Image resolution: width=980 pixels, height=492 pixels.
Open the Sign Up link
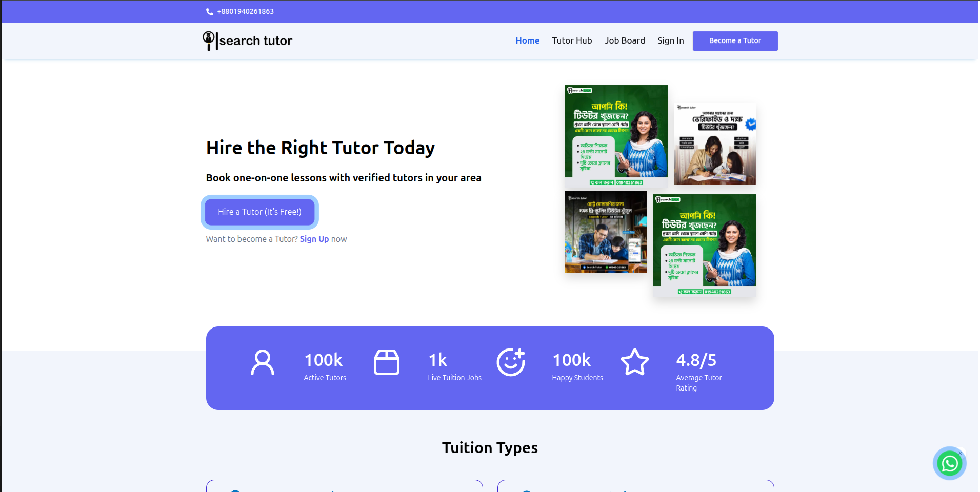314,239
